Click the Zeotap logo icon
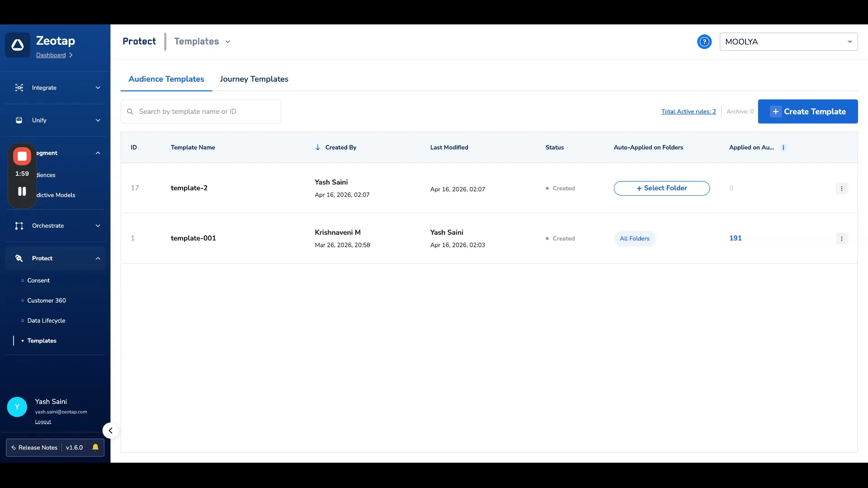The height and width of the screenshot is (488, 868). [18, 45]
